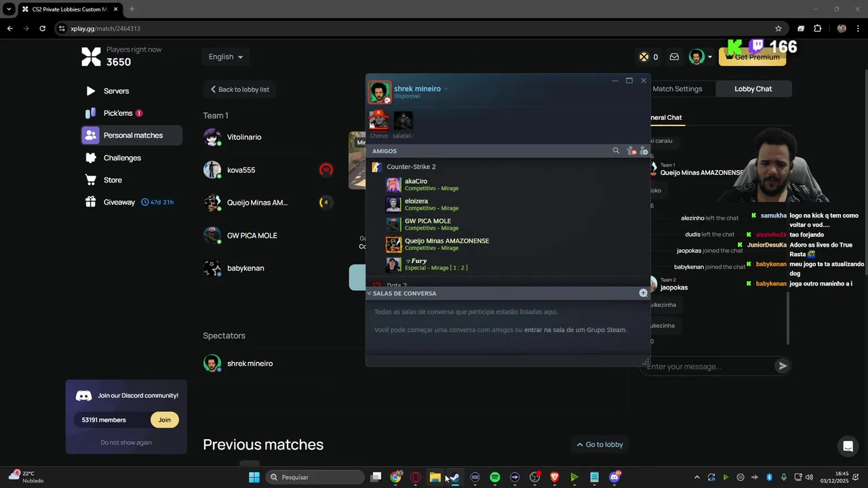This screenshot has height=488, width=868.
Task: Open a new browser tab
Action: pos(132,9)
